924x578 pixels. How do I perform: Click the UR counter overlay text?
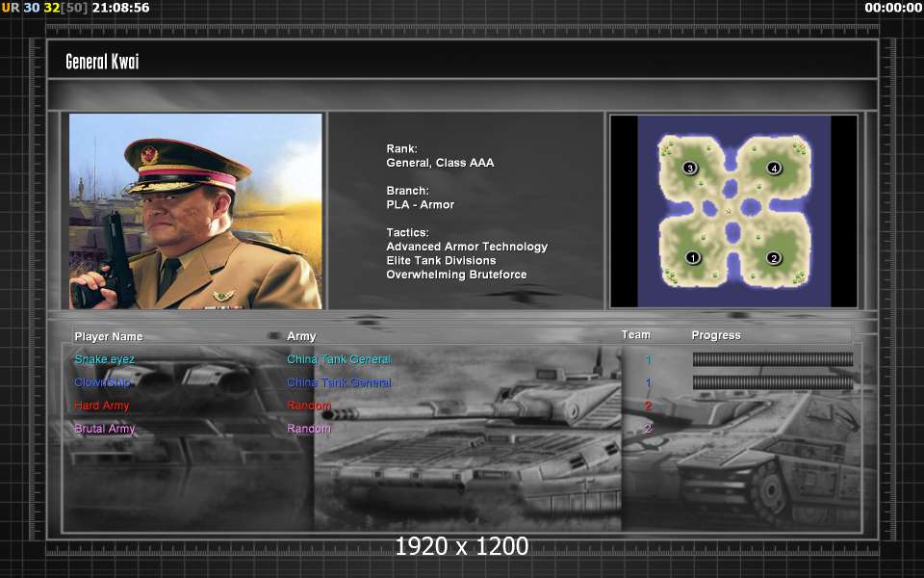[11, 8]
